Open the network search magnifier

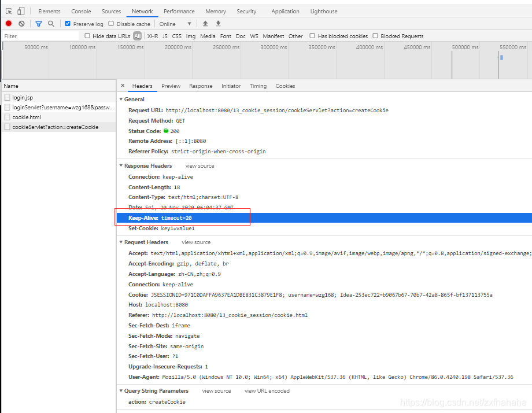coord(51,23)
